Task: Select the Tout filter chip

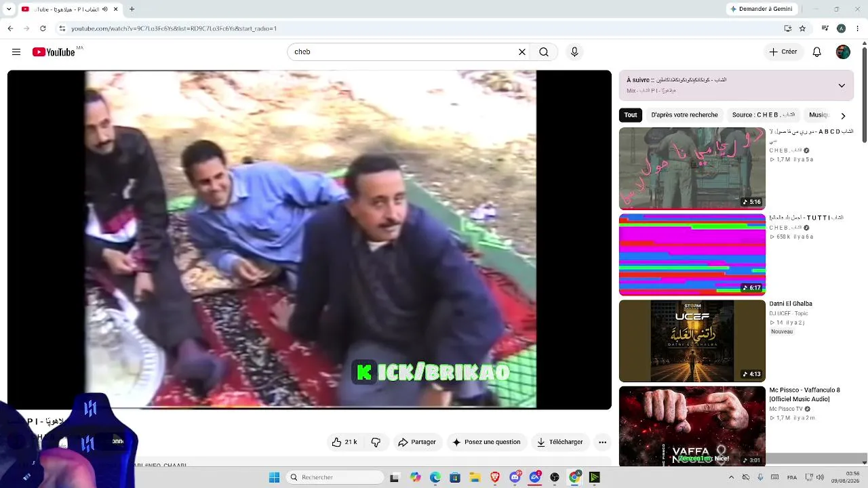Action: 631,115
